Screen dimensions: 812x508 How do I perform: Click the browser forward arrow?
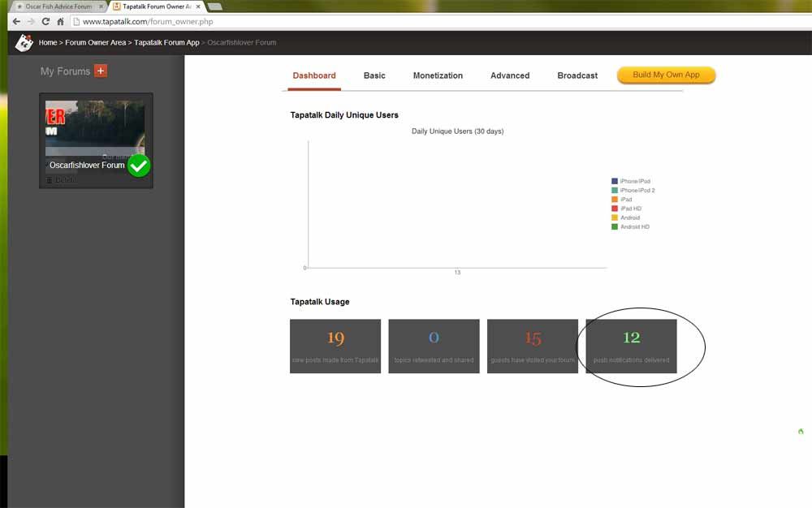[x=31, y=22]
